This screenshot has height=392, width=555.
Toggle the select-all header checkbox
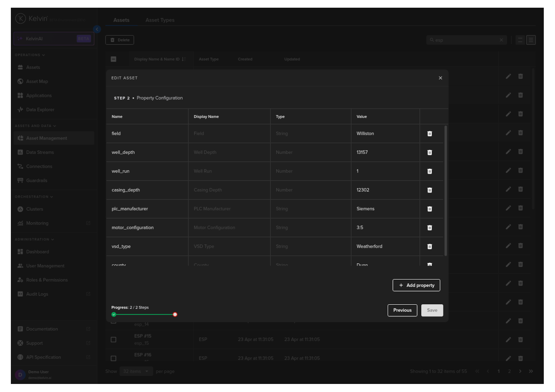(x=114, y=59)
